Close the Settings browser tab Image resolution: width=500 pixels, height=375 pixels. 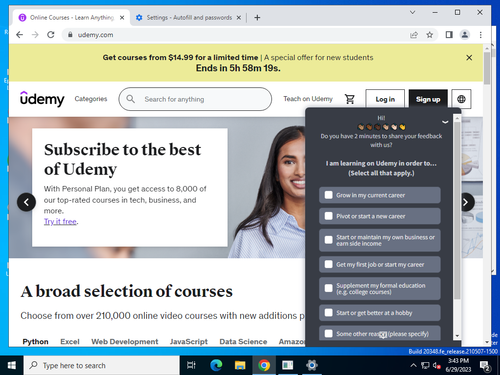[239, 18]
